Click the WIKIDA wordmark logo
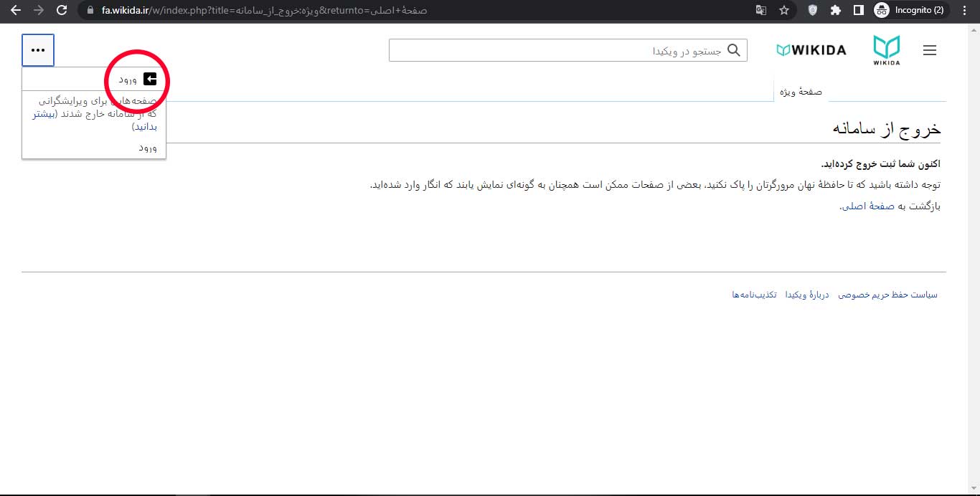 [811, 50]
